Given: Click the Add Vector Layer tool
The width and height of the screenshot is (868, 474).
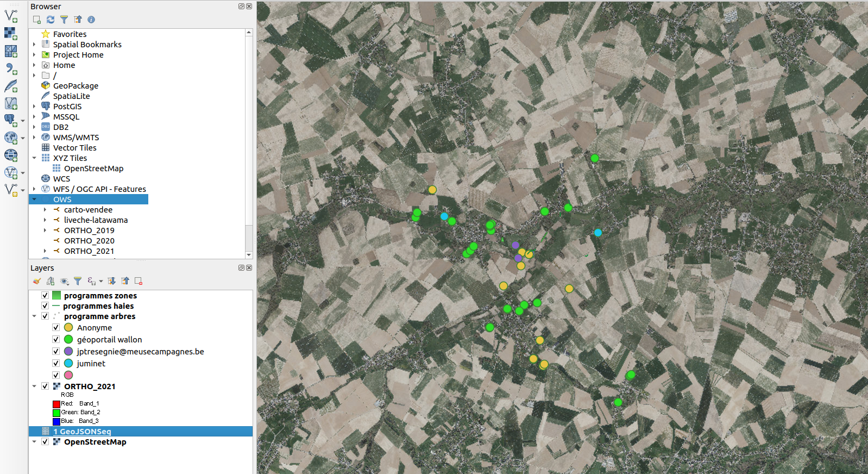Looking at the screenshot, I should coord(11,16).
